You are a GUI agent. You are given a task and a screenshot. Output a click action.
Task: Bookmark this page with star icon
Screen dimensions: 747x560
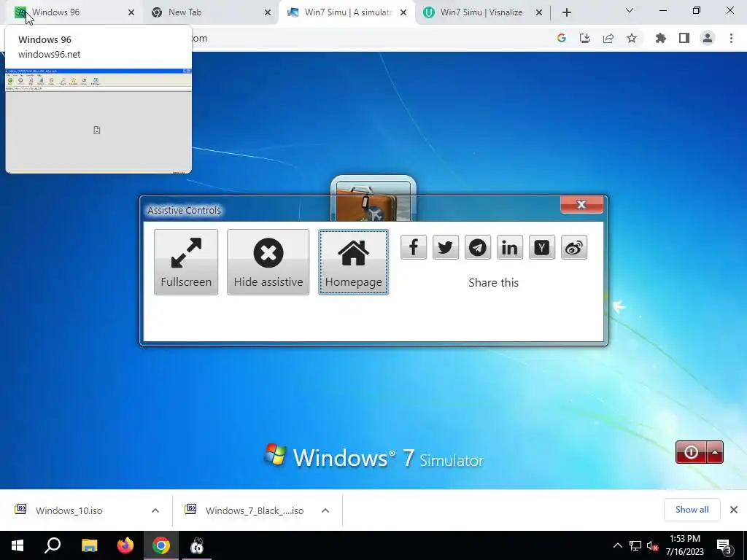[x=632, y=38]
